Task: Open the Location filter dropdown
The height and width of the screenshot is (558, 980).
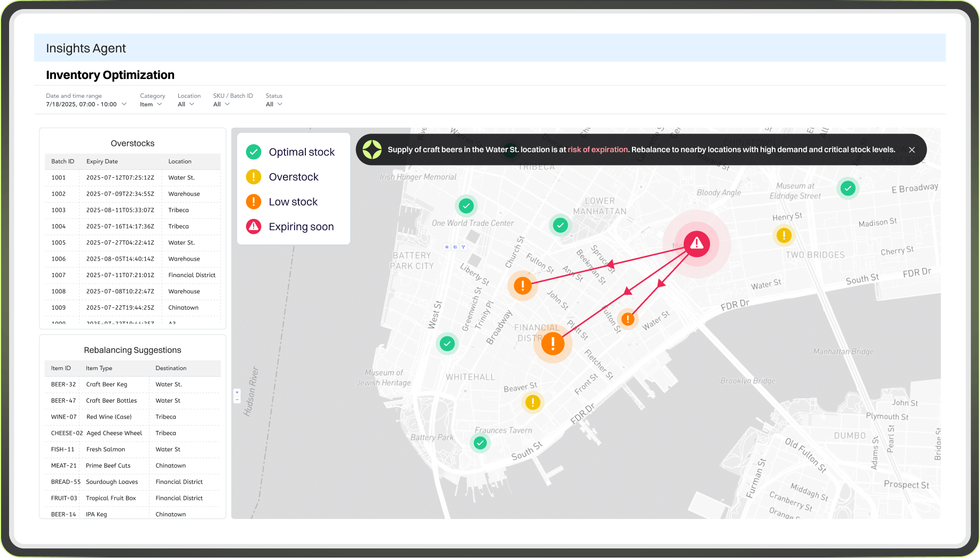Action: point(186,104)
